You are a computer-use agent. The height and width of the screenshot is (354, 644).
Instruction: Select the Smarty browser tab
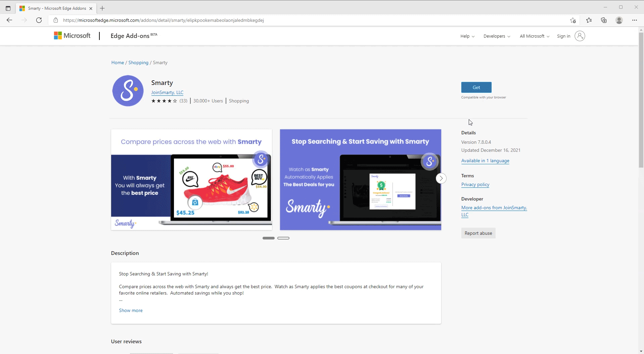(54, 8)
